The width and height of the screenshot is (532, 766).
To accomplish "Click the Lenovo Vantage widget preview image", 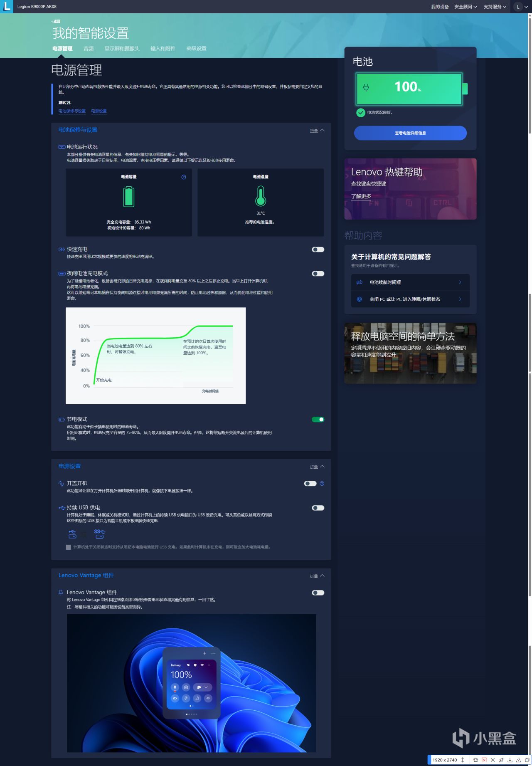I will click(x=191, y=683).
